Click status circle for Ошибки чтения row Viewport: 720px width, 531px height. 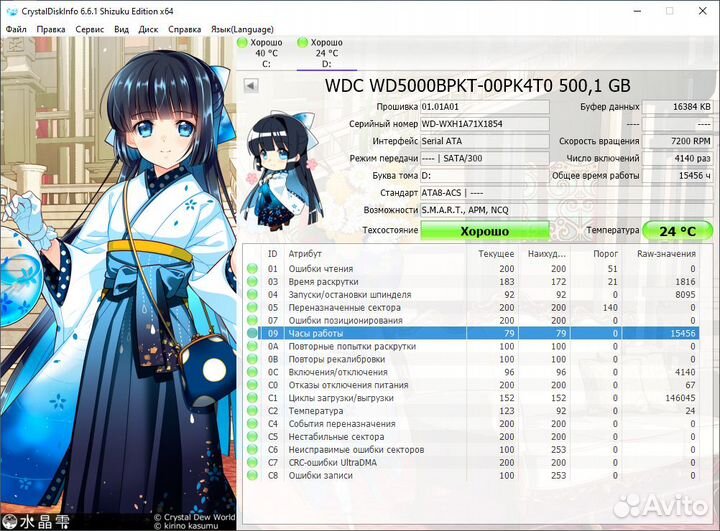coord(252,269)
